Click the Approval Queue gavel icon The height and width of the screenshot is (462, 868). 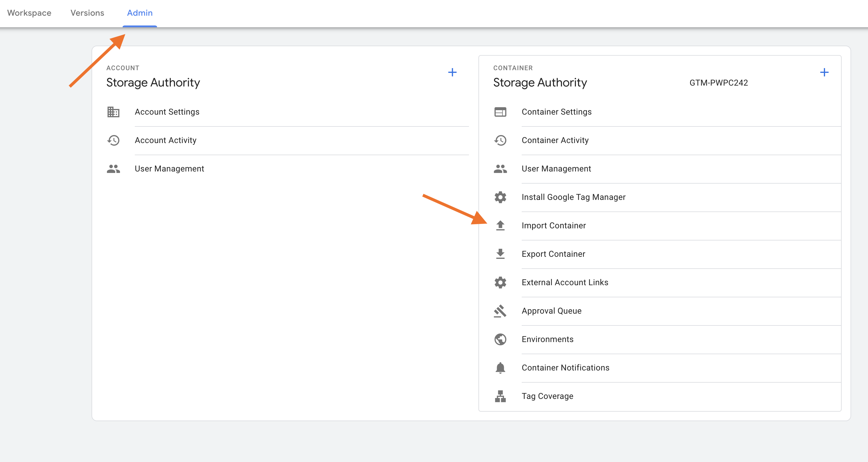click(500, 311)
